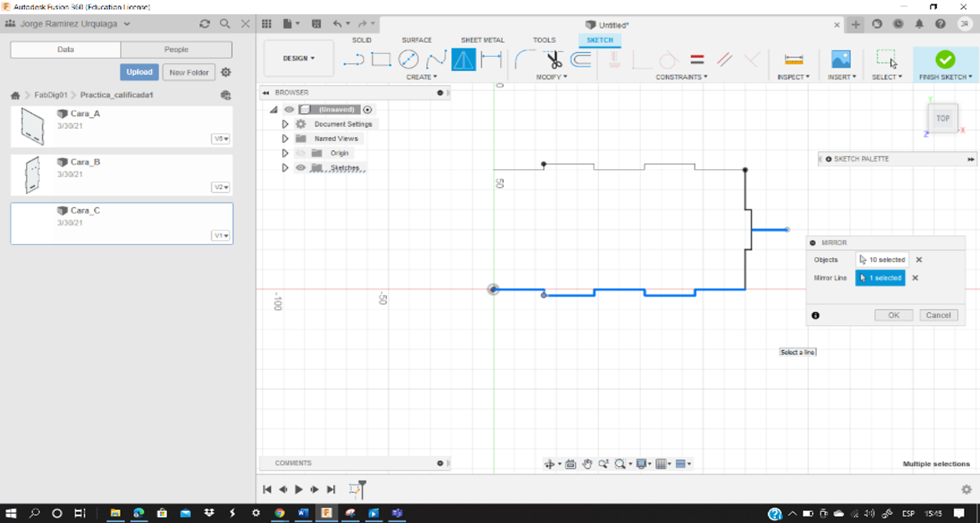Activate the Unsaved component radio button

(x=367, y=110)
